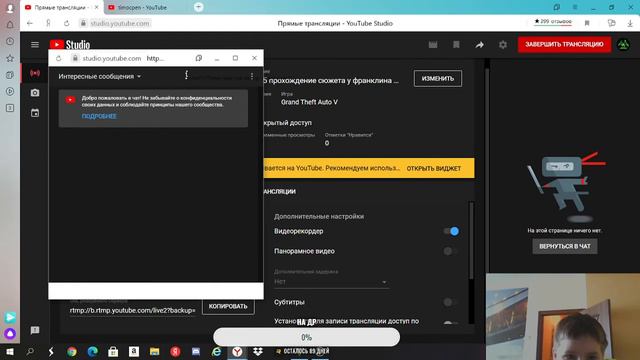
Task: Select the Webcam camera icon in sidebar
Action: 35,93
